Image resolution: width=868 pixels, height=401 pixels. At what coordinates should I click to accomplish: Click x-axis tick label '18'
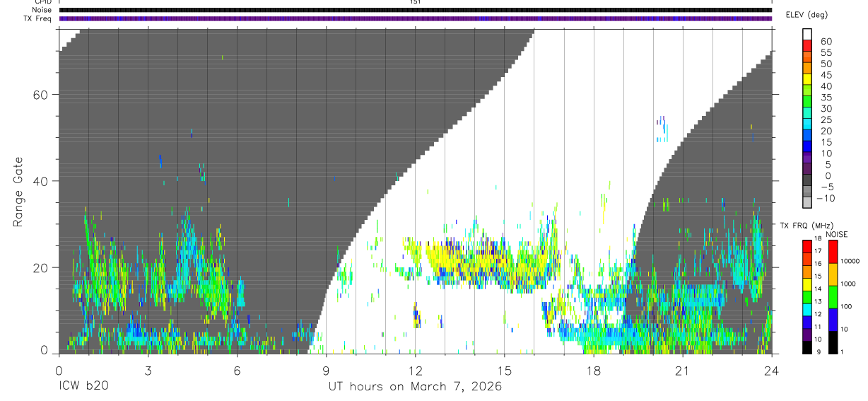(x=593, y=371)
